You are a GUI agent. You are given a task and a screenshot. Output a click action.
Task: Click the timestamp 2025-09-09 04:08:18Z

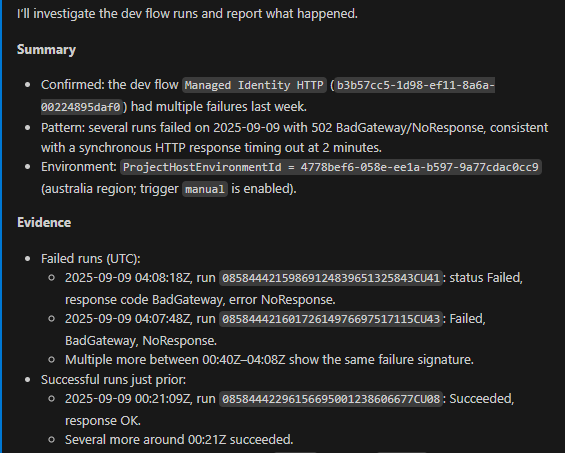pyautogui.click(x=128, y=278)
